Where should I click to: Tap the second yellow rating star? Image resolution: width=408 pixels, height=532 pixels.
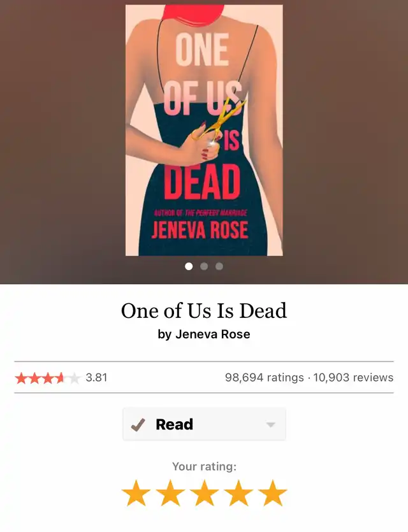click(x=170, y=492)
